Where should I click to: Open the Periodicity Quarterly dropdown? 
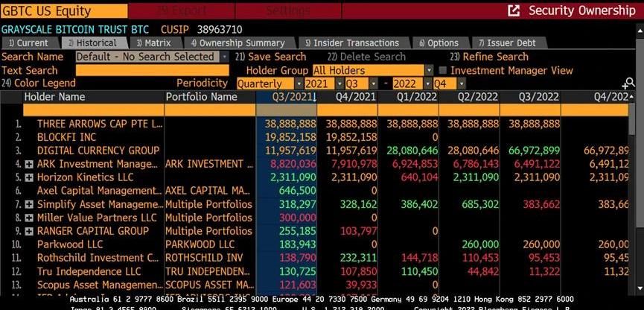[x=299, y=83]
